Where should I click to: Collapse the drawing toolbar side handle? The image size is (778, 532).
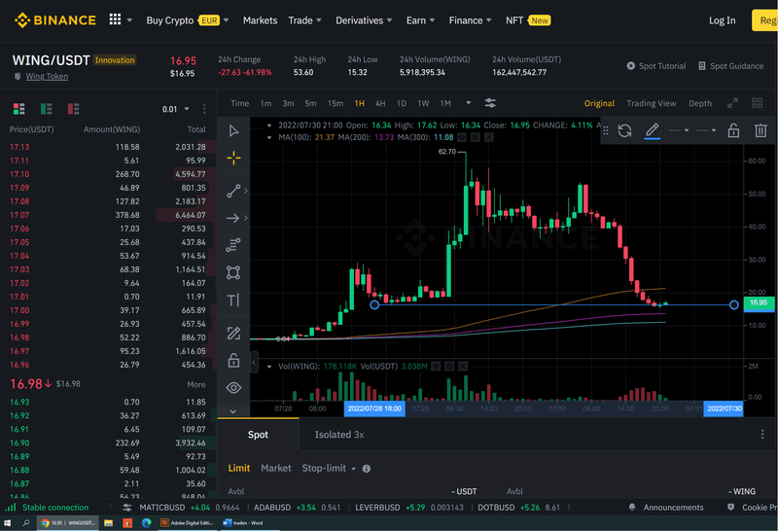coord(254,362)
